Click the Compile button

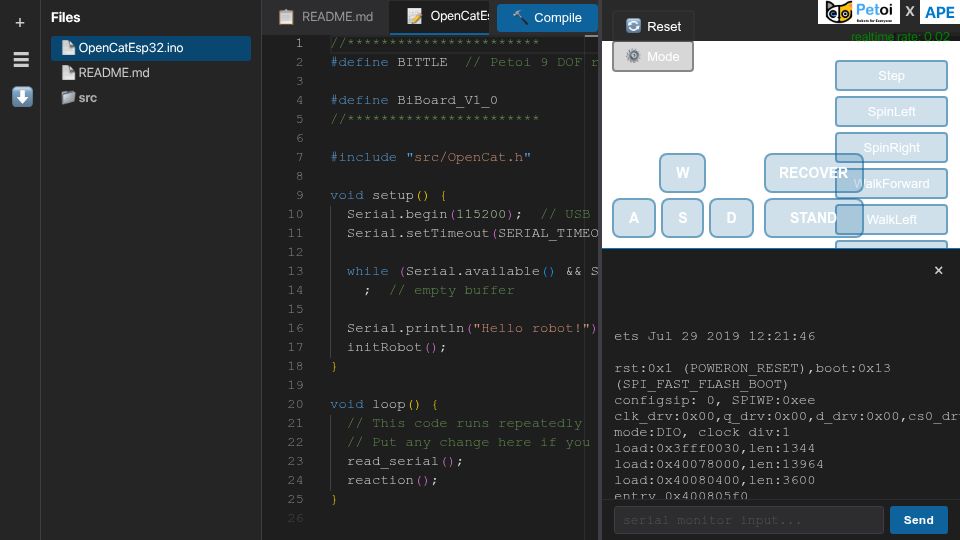547,18
